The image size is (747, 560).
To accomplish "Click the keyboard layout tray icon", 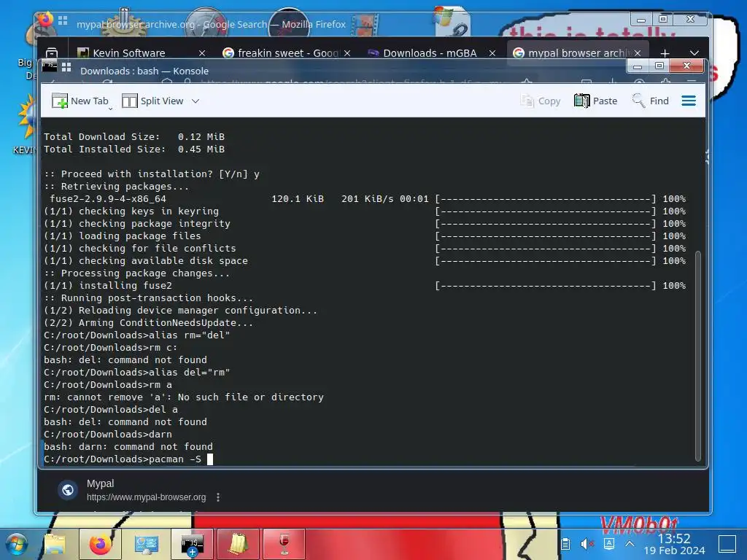I will [609, 543].
